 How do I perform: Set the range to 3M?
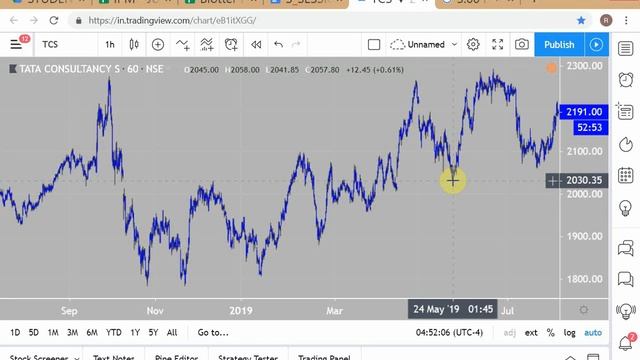click(x=73, y=333)
